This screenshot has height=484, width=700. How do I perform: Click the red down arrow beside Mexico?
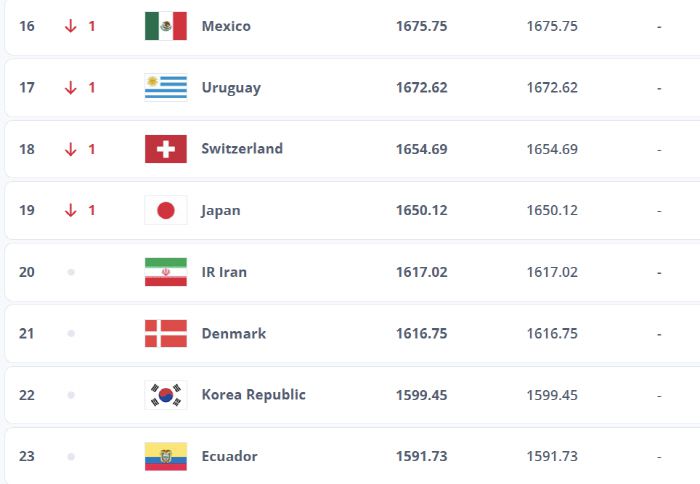click(x=71, y=26)
